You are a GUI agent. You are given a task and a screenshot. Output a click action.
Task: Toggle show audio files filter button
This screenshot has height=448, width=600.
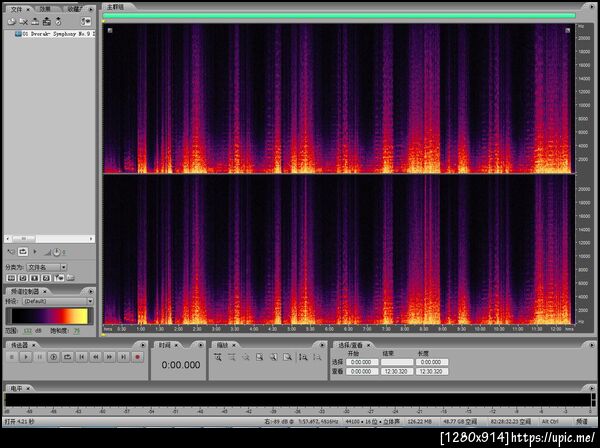tap(10, 279)
